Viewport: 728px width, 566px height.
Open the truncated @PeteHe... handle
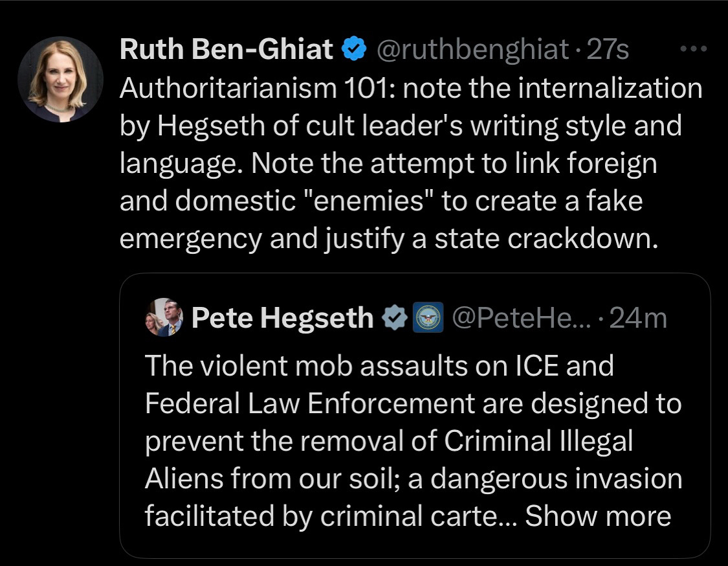coord(516,318)
